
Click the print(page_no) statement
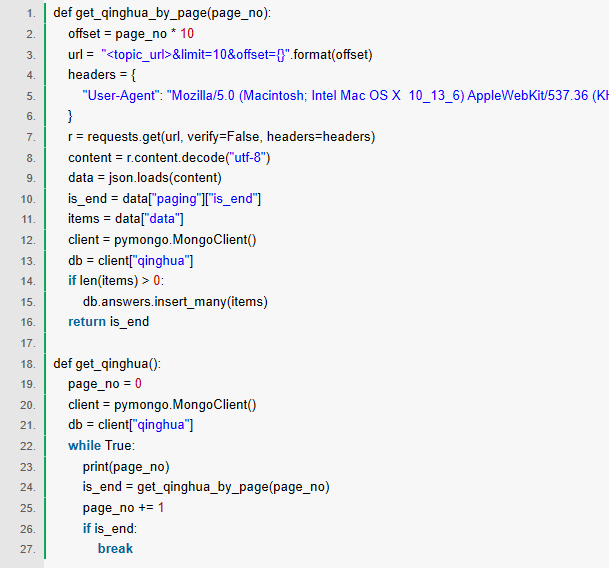click(126, 466)
